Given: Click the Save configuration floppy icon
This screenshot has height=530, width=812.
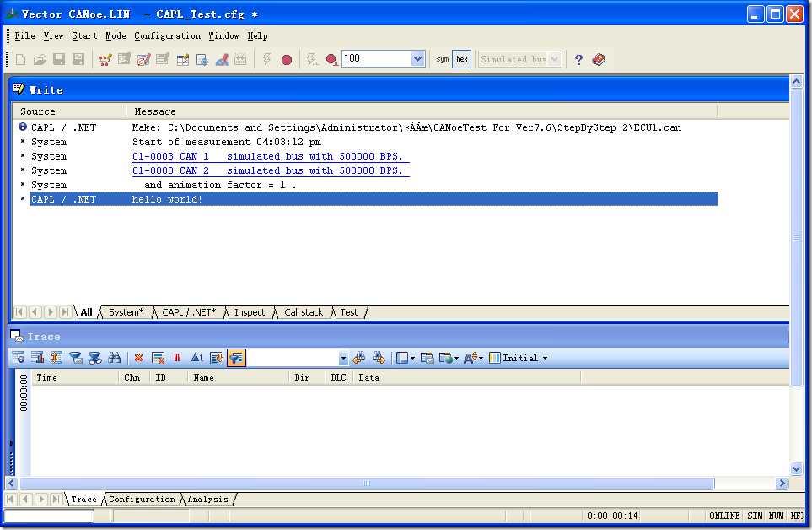Looking at the screenshot, I should pyautogui.click(x=59, y=60).
